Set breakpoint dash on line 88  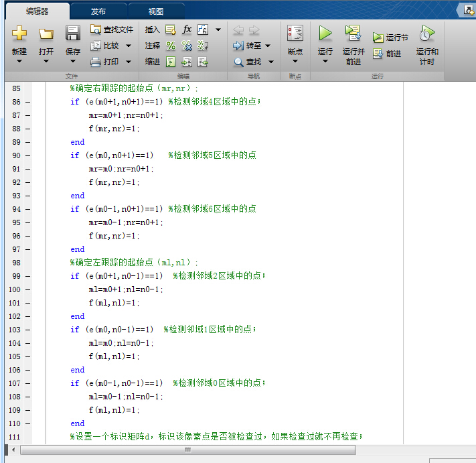(27, 129)
